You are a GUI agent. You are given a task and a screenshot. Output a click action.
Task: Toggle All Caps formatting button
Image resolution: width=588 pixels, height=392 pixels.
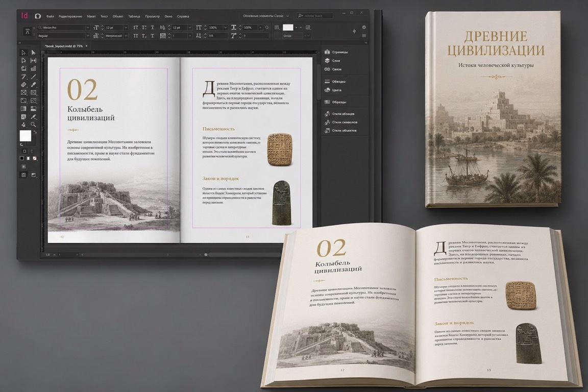(135, 28)
